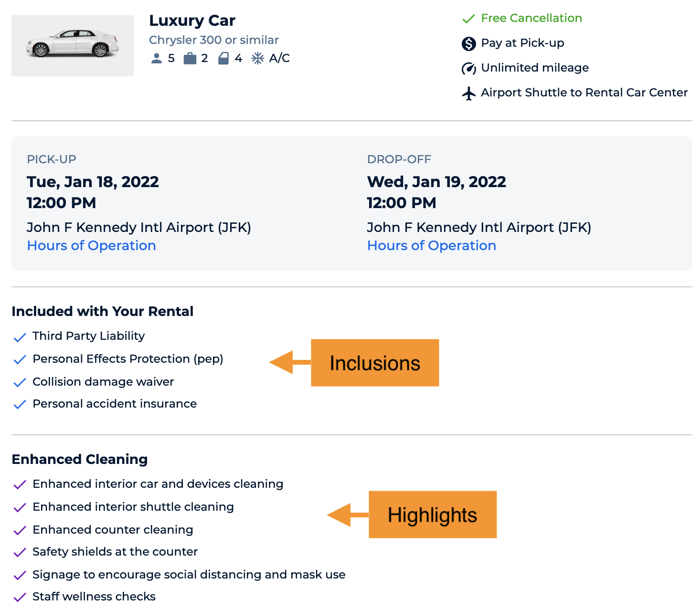
Task: Expand the Included with Your Rental section
Action: pos(103,311)
